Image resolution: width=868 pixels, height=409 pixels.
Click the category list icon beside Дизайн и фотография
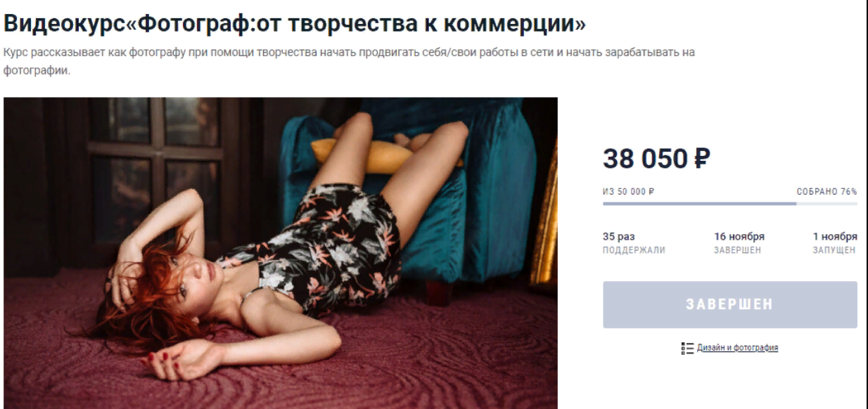pos(687,348)
